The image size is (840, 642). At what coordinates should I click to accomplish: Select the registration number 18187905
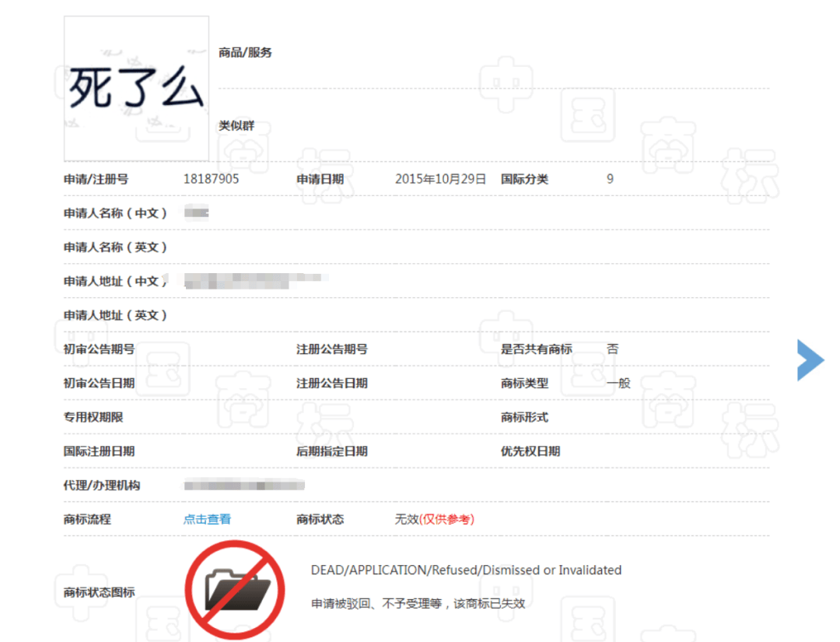tap(211, 179)
